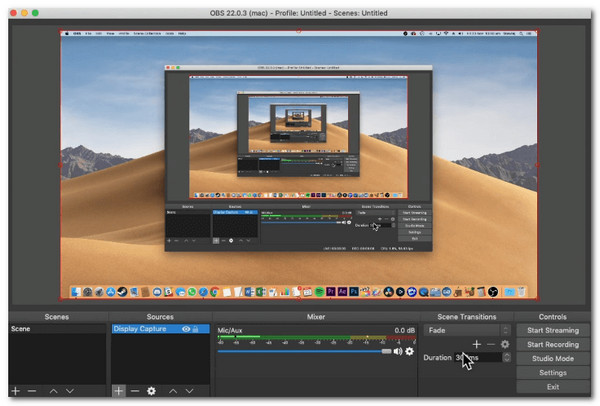The width and height of the screenshot is (600, 406).
Task: Toggle Display Capture visibility eye
Action: click(186, 329)
